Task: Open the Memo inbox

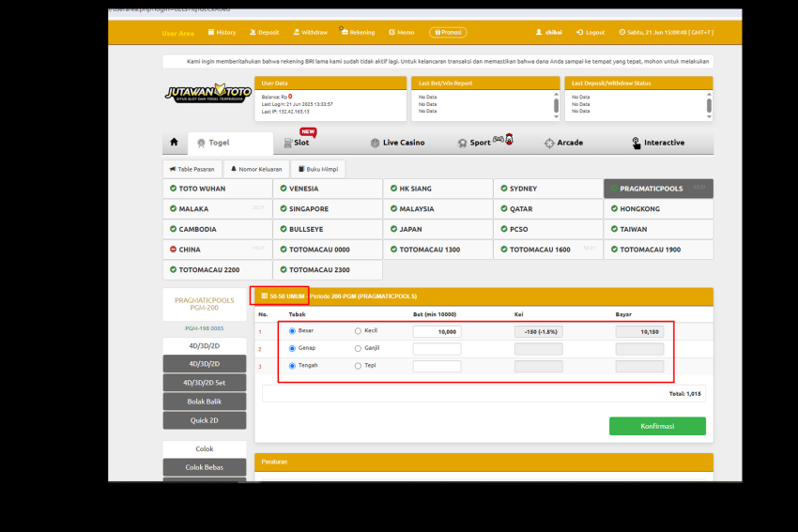Action: [x=401, y=32]
